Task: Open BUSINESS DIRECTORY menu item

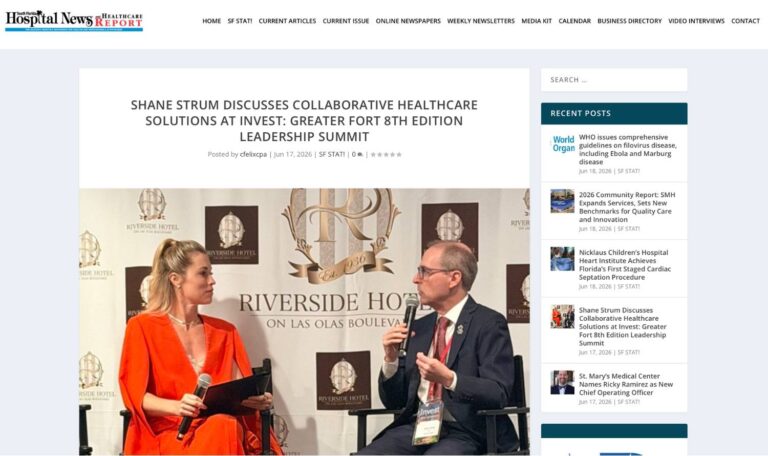Action: coord(629,21)
